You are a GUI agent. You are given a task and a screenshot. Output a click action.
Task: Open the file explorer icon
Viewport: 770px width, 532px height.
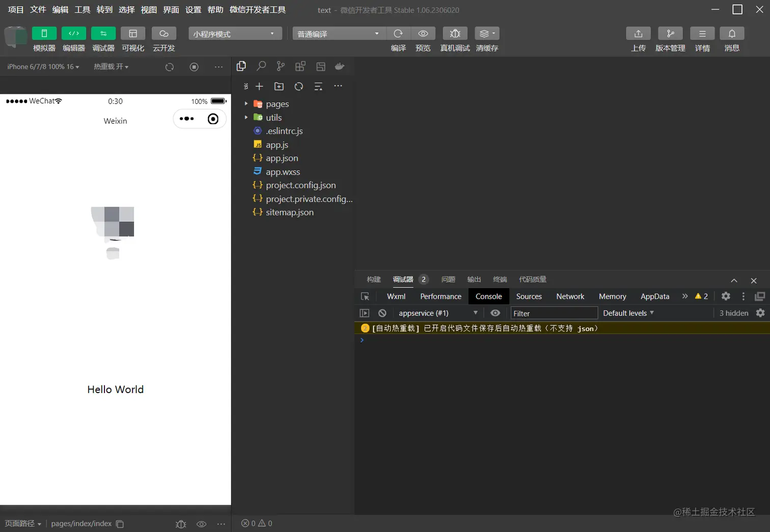[x=241, y=66]
